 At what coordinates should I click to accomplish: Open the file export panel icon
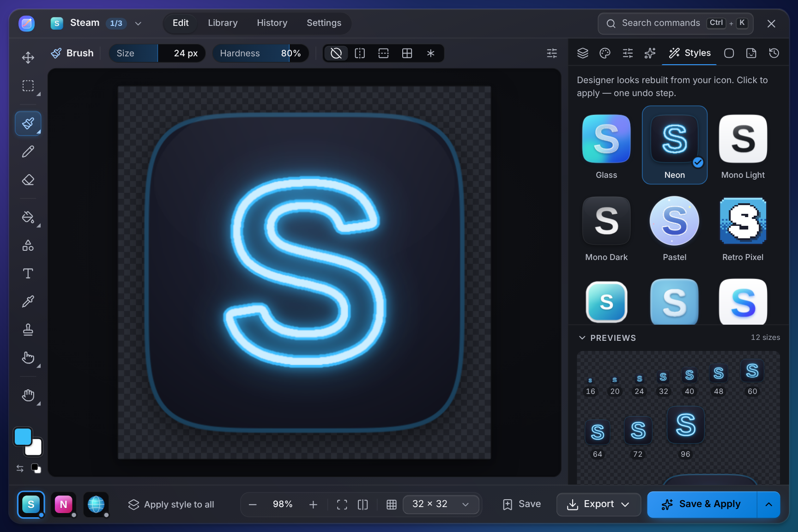(x=751, y=53)
